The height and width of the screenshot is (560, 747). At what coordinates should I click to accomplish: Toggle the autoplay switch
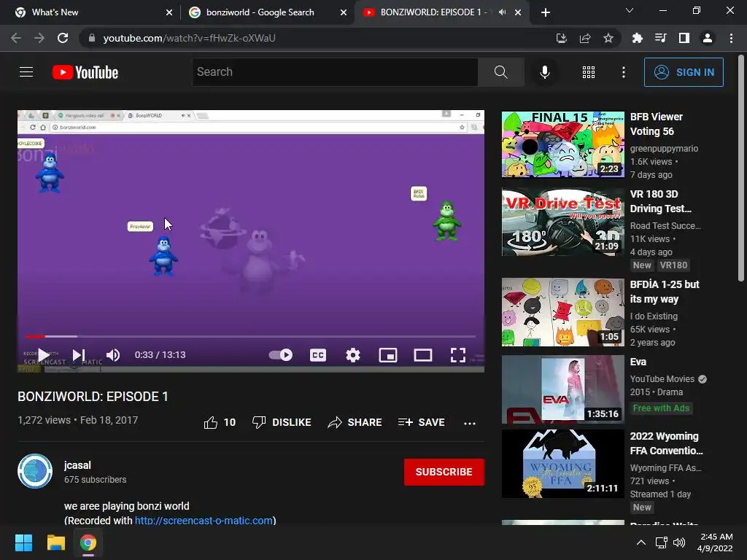point(280,355)
